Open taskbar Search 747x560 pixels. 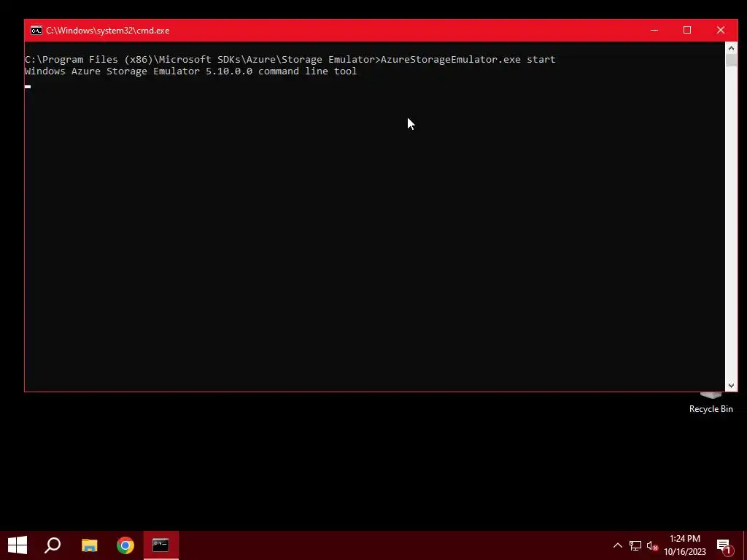(53, 545)
